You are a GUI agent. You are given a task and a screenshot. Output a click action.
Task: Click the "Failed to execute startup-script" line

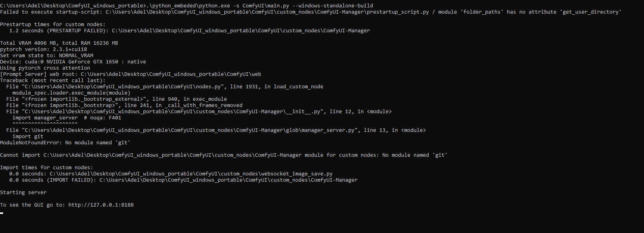click(x=310, y=12)
